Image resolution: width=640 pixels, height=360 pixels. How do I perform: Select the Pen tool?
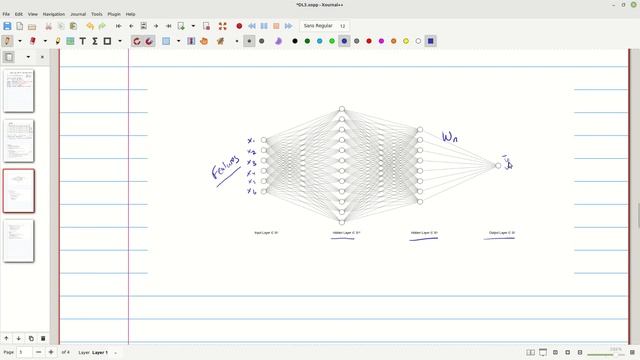(x=7, y=41)
